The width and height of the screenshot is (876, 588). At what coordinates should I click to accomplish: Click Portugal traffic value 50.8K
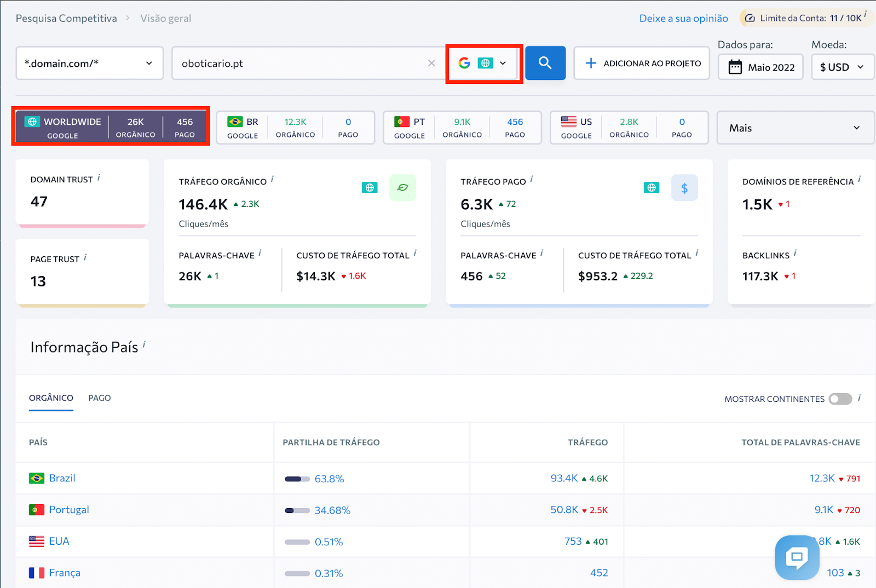[x=564, y=510]
